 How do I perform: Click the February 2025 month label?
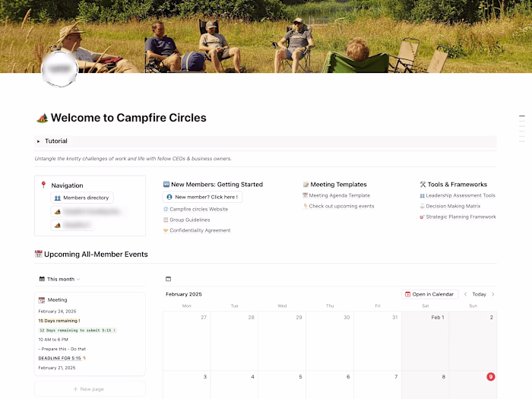pos(184,294)
